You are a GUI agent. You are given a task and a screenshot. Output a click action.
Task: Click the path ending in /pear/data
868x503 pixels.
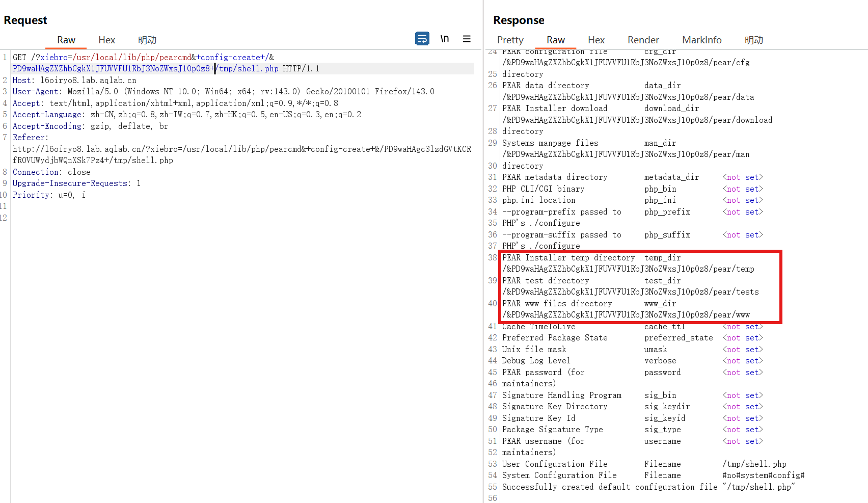629,97
